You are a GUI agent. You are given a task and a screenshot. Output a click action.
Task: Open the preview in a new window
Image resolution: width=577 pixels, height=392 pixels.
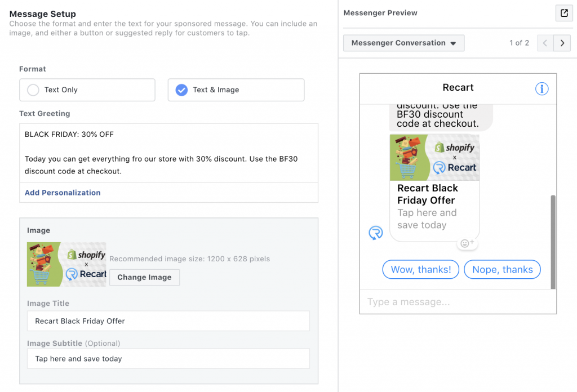[563, 14]
